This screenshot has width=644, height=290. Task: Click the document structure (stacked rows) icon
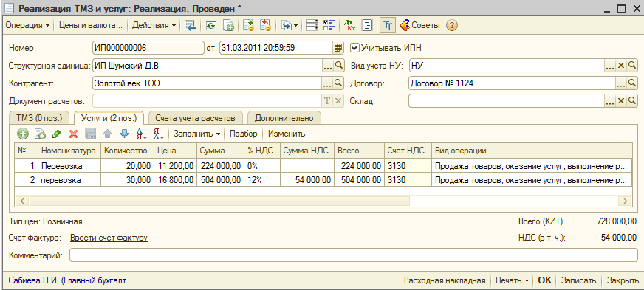tap(312, 25)
